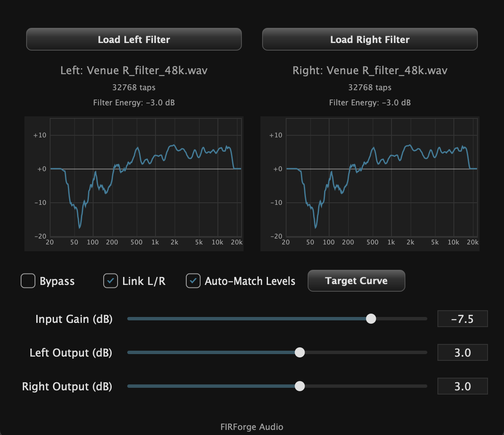Viewport: 504px width, 435px height.
Task: Select the Left Output value field
Action: 462,353
